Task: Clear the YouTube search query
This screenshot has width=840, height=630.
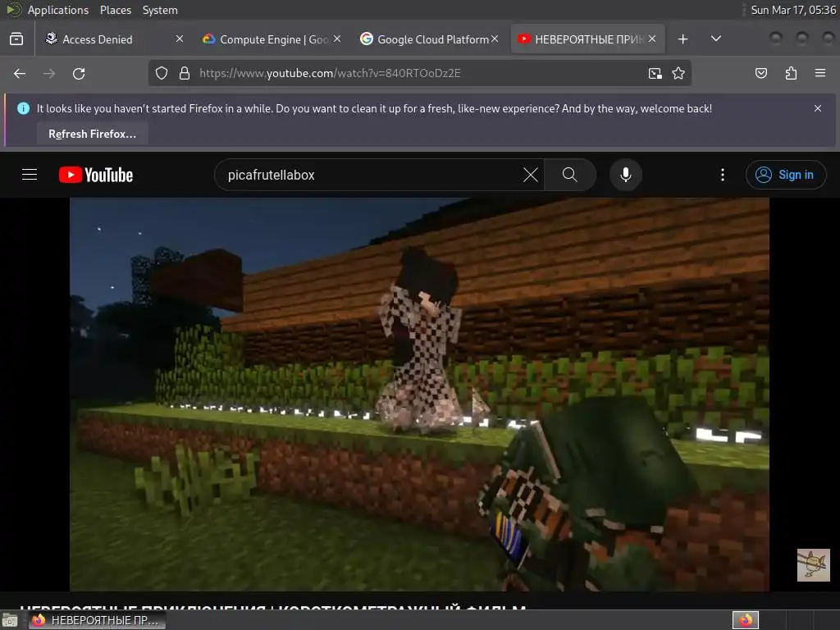Action: (x=531, y=175)
